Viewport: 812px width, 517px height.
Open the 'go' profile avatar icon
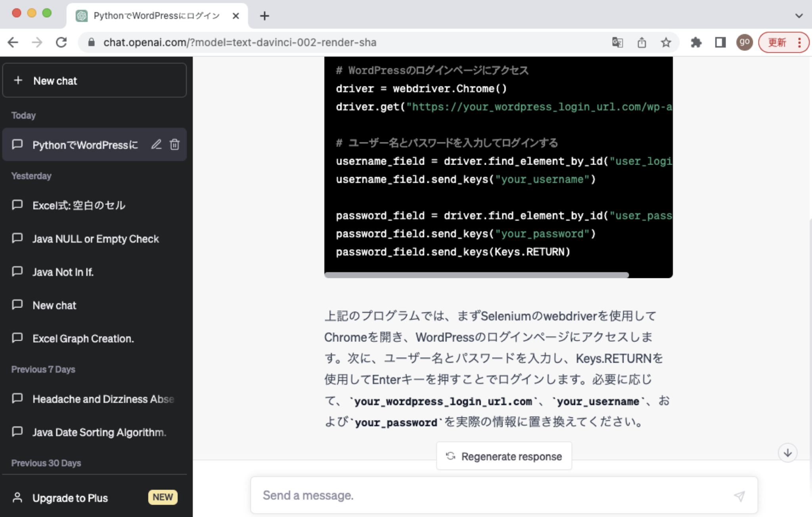pyautogui.click(x=745, y=42)
